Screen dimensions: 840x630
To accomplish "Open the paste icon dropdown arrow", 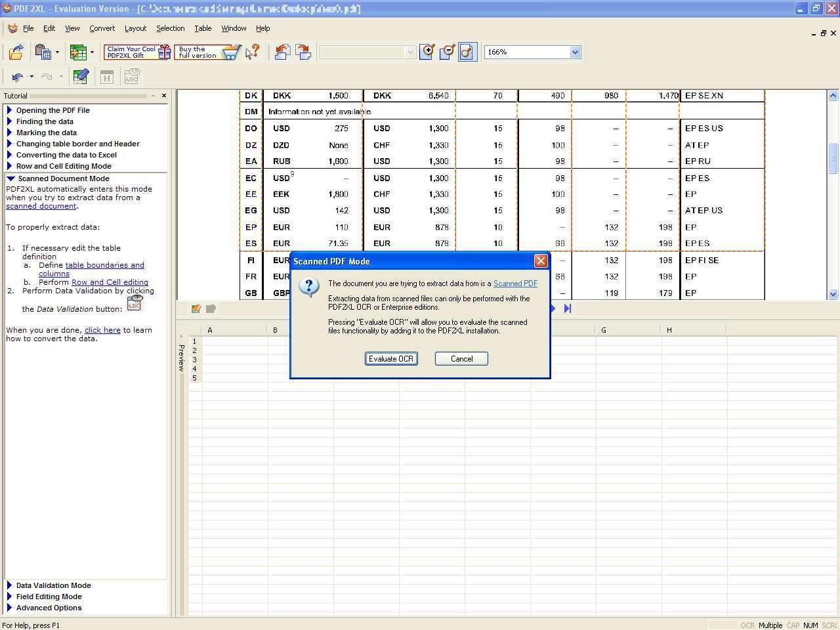I will pos(57,52).
